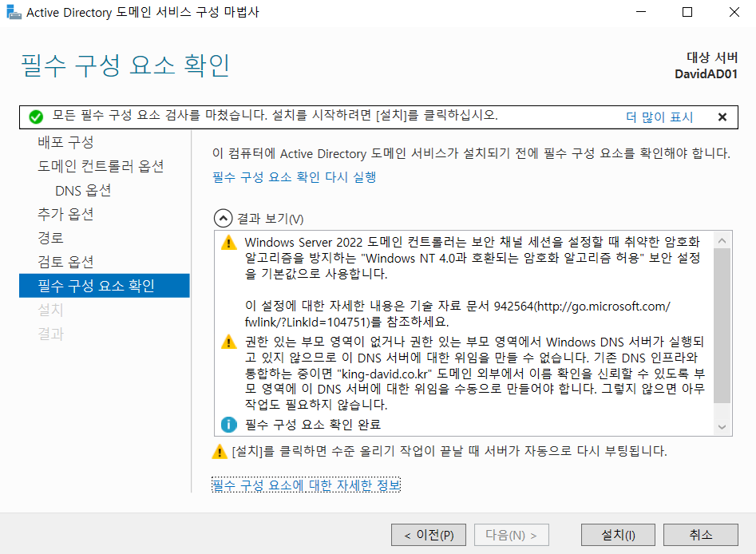Image resolution: width=756 pixels, height=554 pixels.
Task: Go to '도메인 컨트롤러 옵션' step
Action: click(101, 166)
